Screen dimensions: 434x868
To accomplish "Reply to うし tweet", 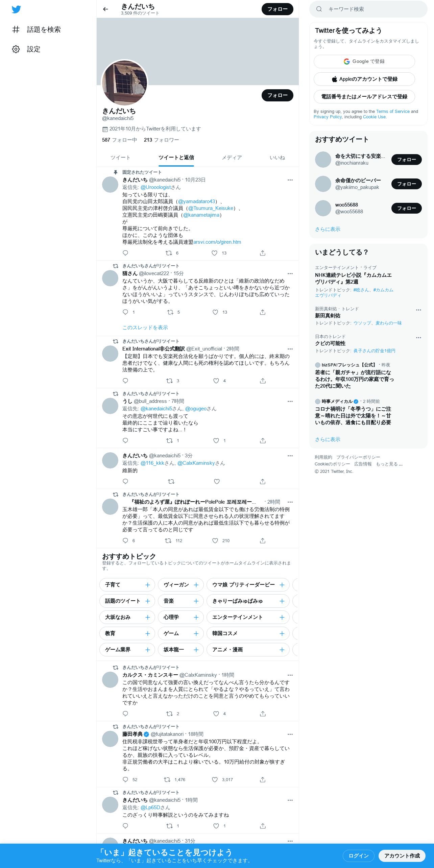I will [125, 440].
